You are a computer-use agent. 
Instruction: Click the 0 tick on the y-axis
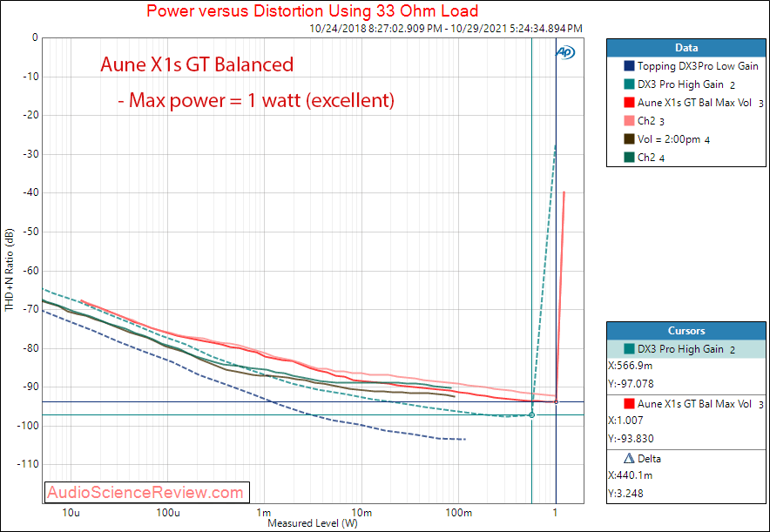(35, 37)
